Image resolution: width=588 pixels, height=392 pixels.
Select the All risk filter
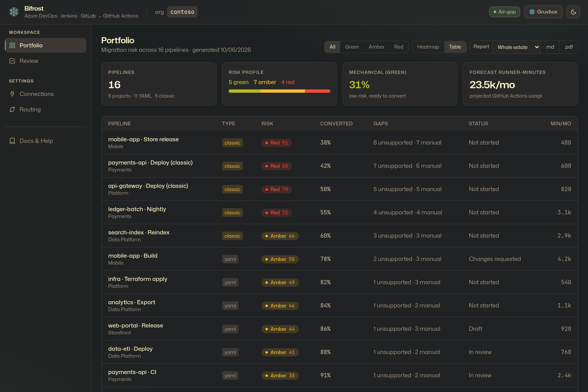pos(332,47)
